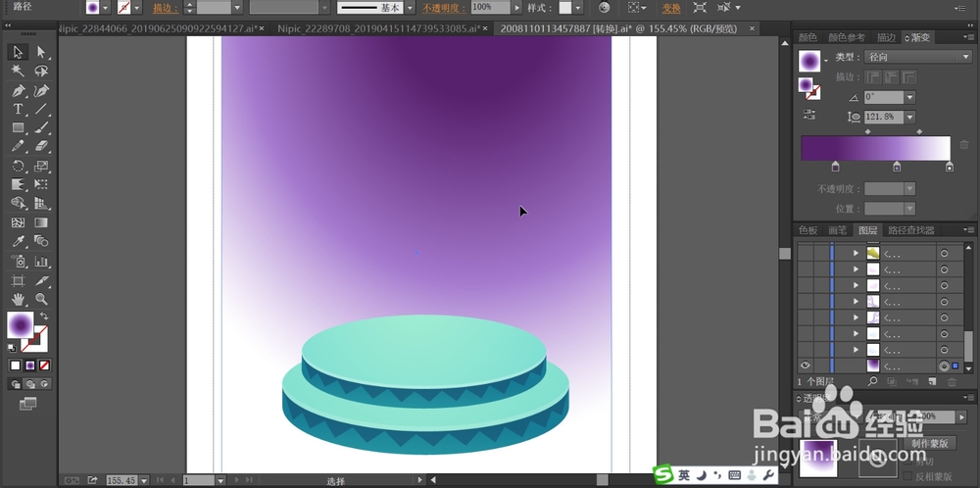Image resolution: width=980 pixels, height=488 pixels.
Task: Select the Column Graph tool
Action: [x=41, y=262]
